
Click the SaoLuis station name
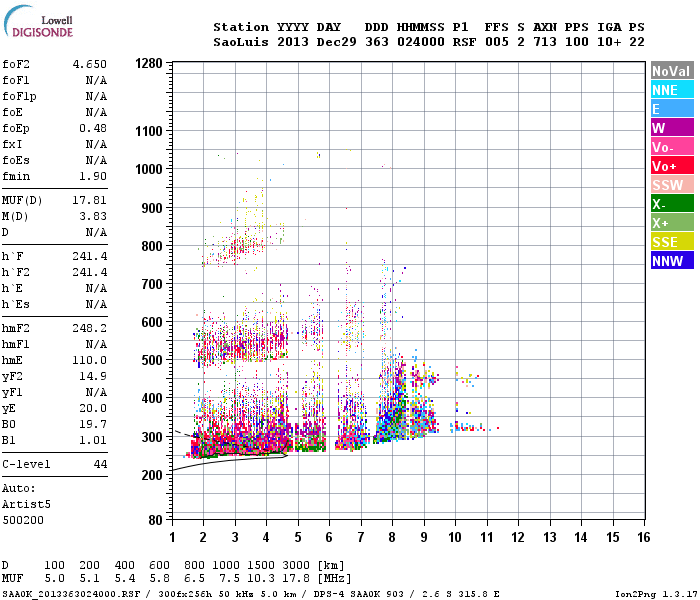[x=241, y=42]
